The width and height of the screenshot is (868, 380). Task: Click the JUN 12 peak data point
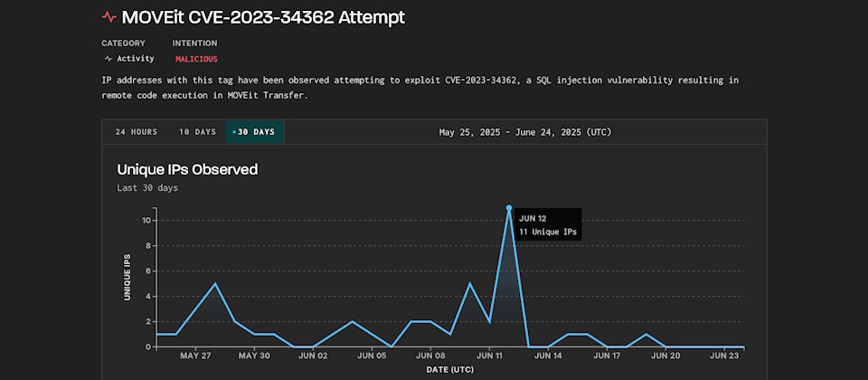click(509, 208)
